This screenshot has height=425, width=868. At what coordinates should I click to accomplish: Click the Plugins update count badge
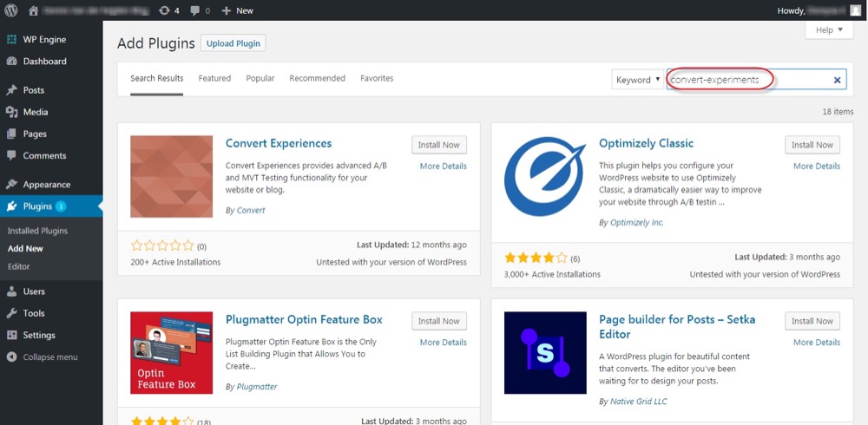pos(61,206)
